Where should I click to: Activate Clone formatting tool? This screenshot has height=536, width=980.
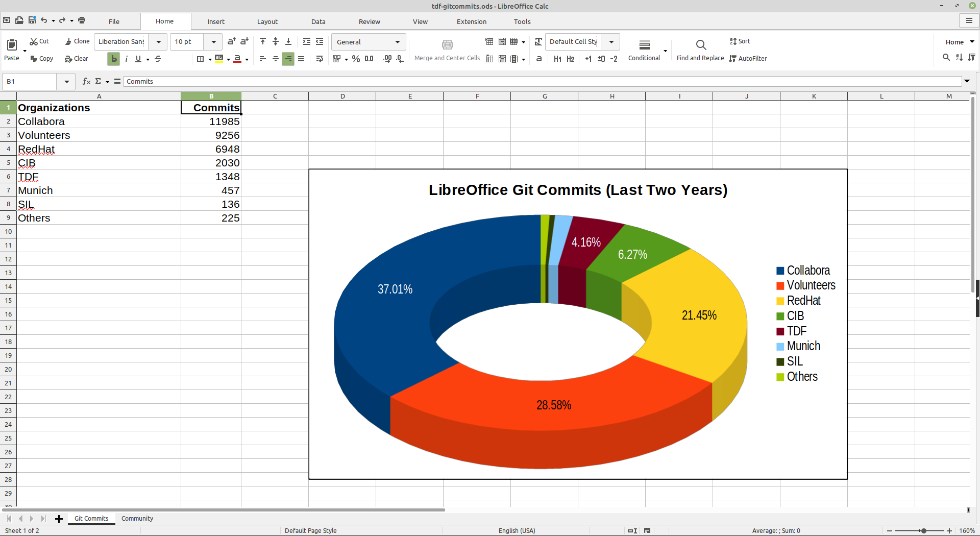tap(77, 41)
